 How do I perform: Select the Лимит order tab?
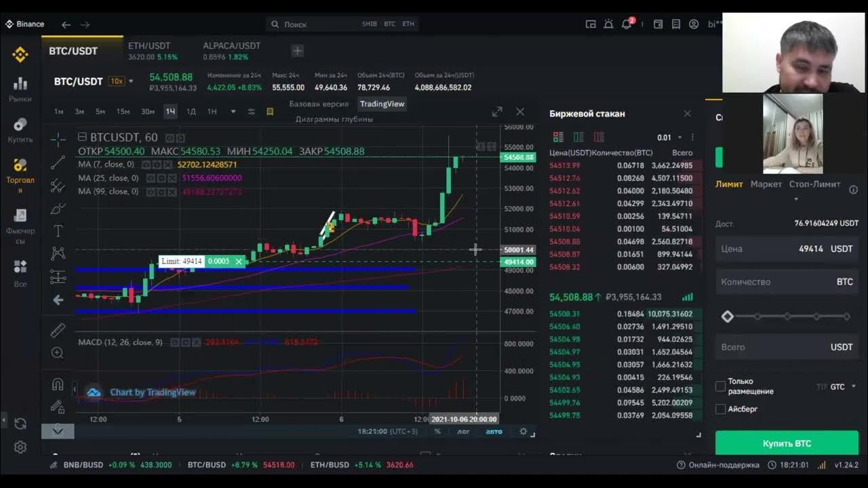click(729, 184)
